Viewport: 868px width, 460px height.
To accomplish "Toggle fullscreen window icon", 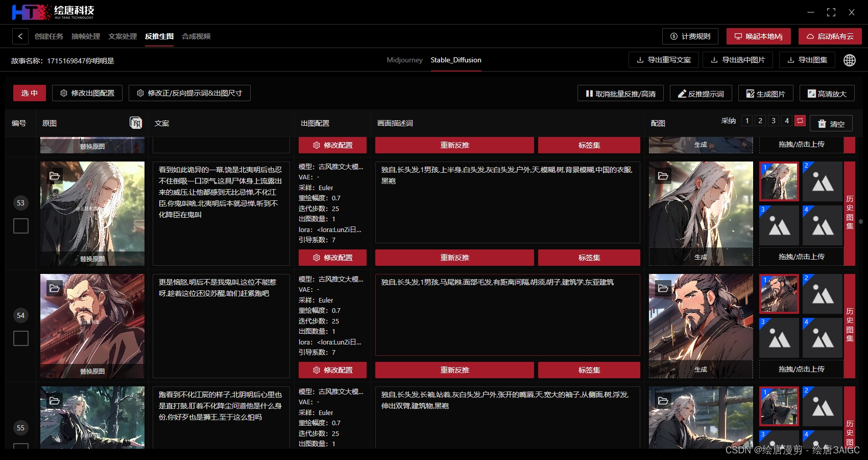I will (831, 12).
